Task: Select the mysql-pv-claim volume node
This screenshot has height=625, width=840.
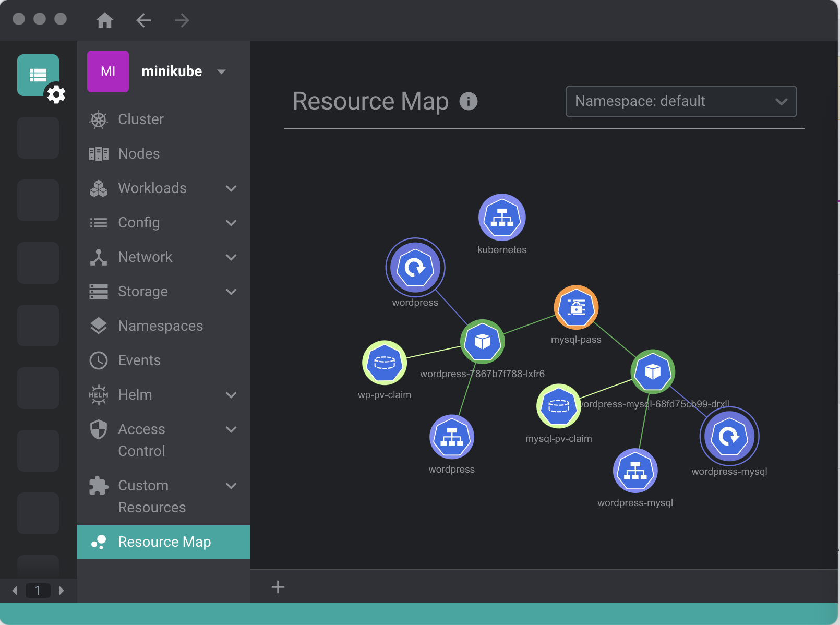Action: (x=559, y=406)
